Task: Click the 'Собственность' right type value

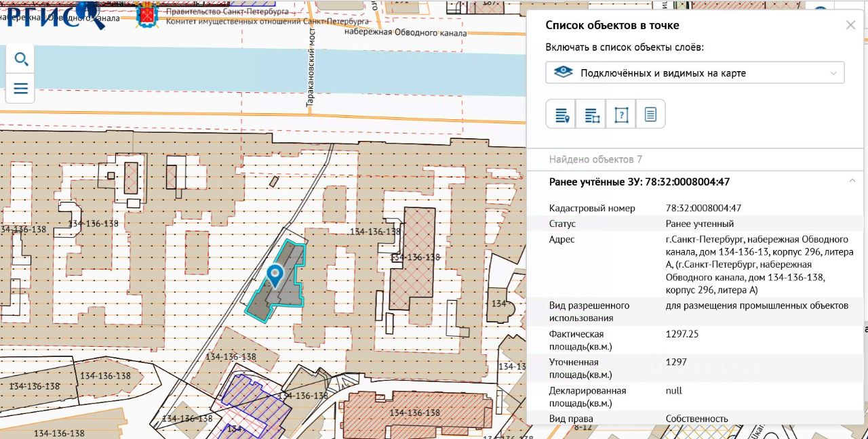Action: [697, 419]
